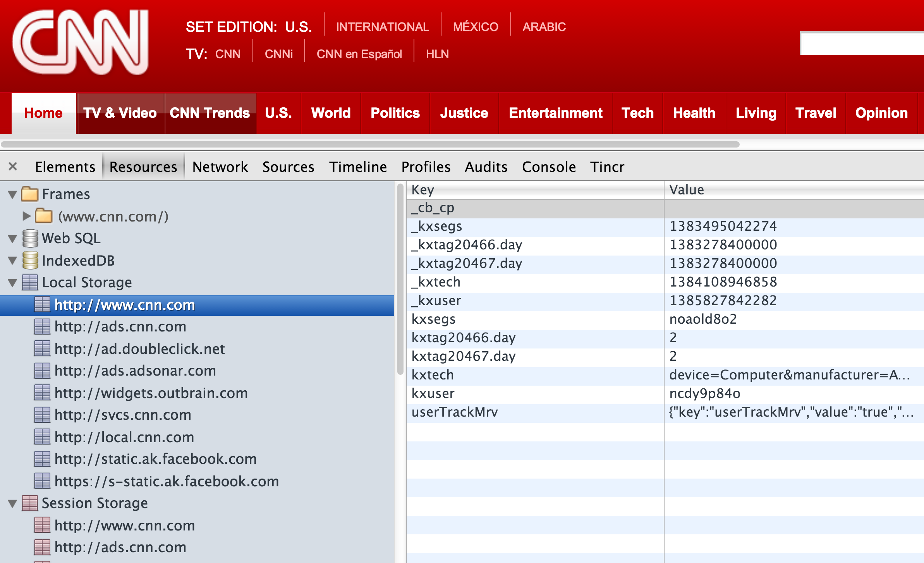
Task: Open the Console tab
Action: 548,167
